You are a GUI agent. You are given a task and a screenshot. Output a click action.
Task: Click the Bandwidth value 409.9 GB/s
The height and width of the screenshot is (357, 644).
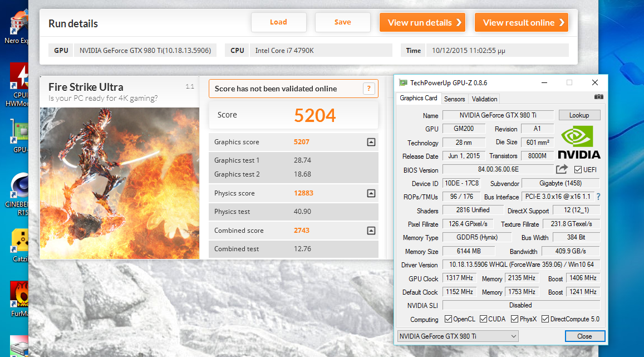point(571,251)
